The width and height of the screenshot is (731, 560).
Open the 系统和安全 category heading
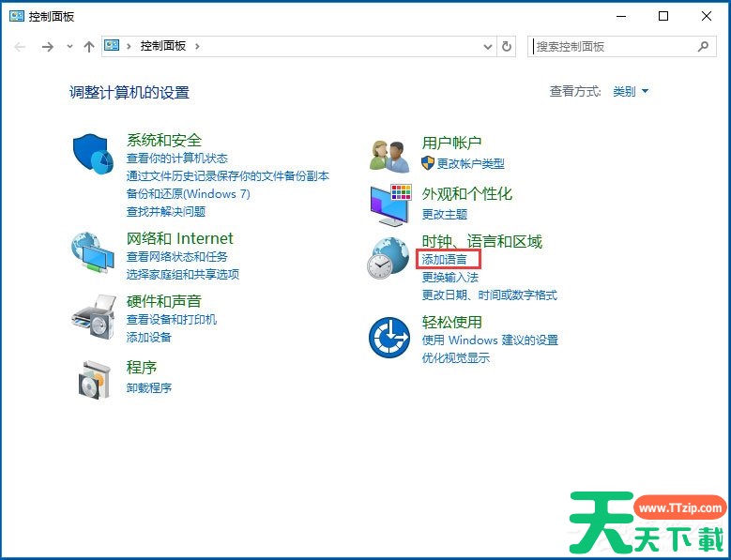pyautogui.click(x=164, y=140)
